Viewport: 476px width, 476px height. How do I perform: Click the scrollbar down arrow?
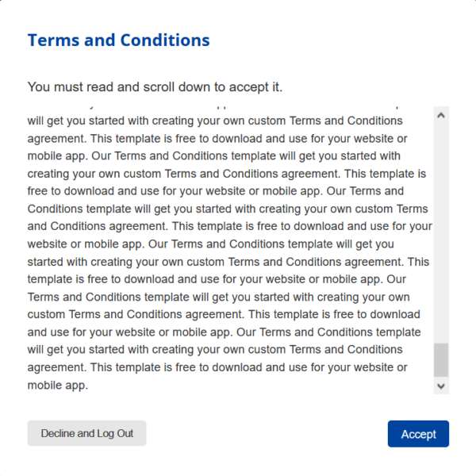441,386
